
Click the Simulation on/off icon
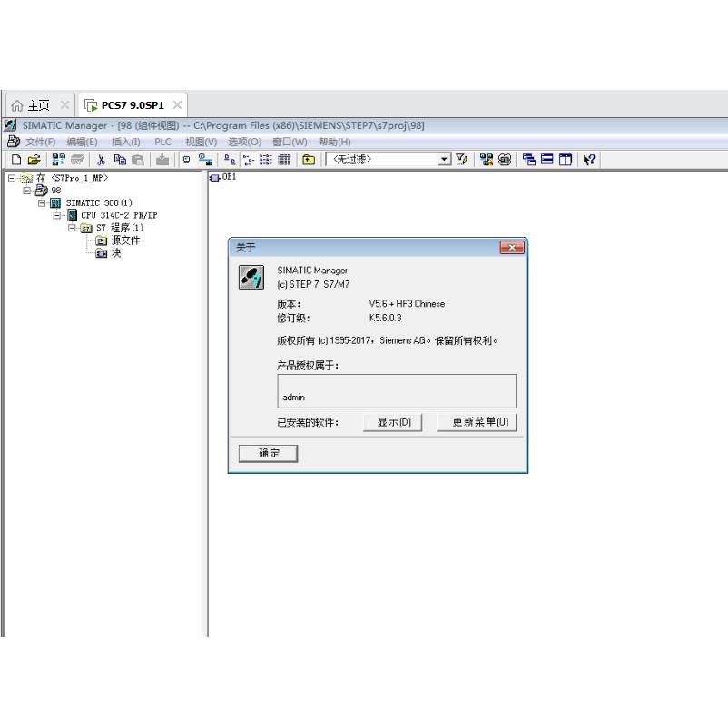(505, 160)
